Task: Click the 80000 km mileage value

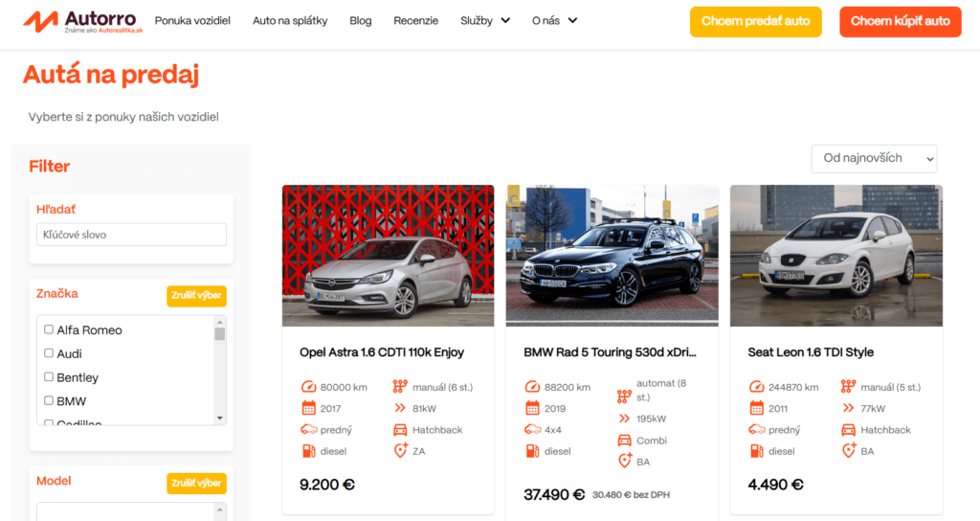Action: 344,387
